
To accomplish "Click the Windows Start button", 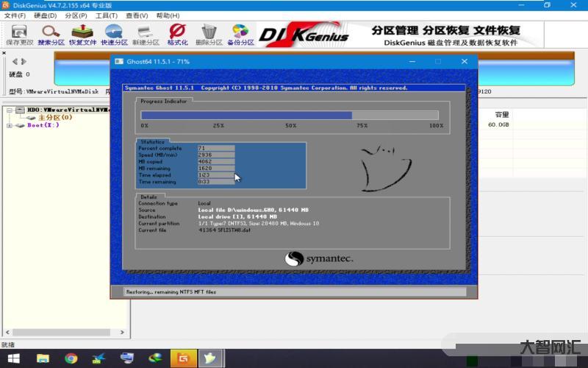I will click(x=13, y=358).
